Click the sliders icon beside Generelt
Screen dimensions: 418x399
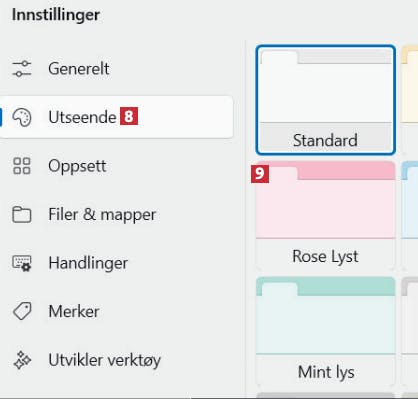(x=22, y=68)
